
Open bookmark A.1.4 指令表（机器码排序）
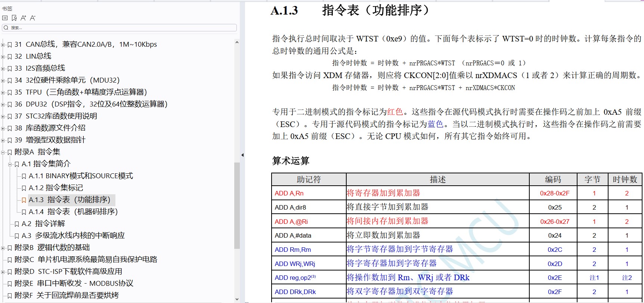(73, 211)
